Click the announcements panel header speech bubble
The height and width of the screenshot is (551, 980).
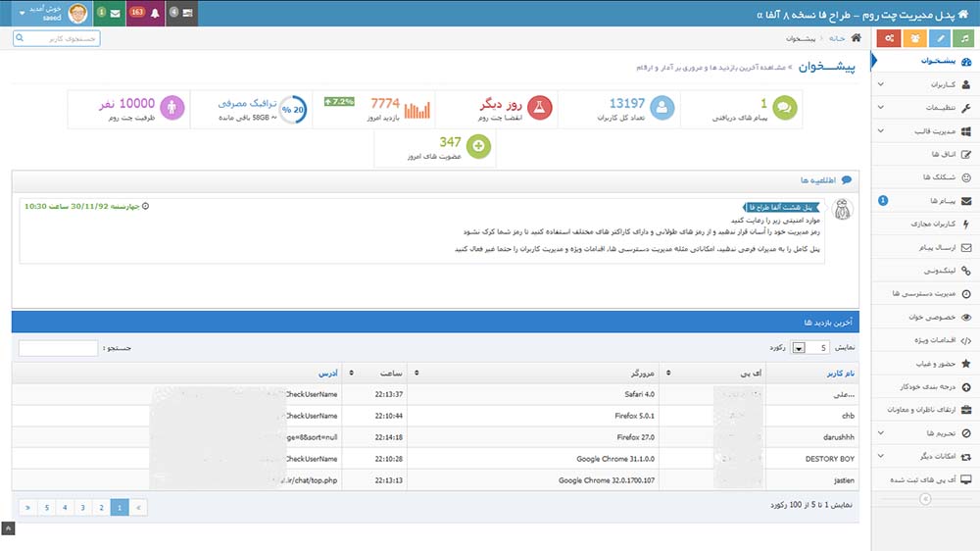[847, 180]
